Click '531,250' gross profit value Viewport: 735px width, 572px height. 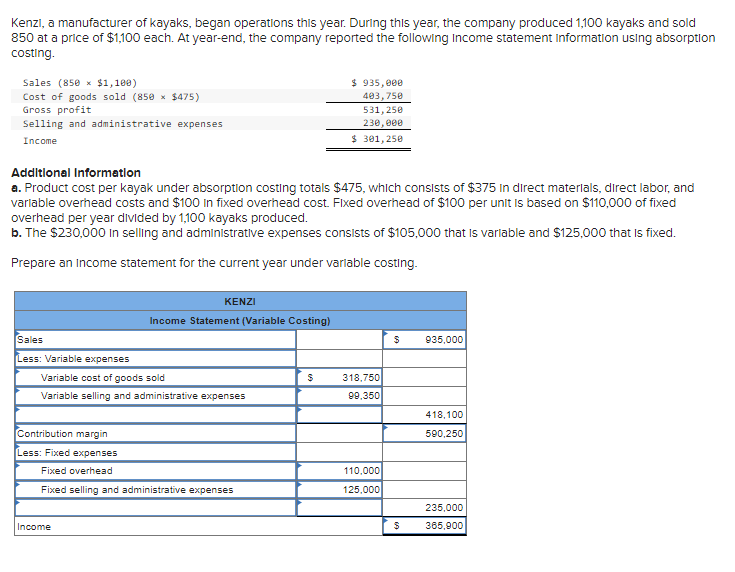coord(382,110)
